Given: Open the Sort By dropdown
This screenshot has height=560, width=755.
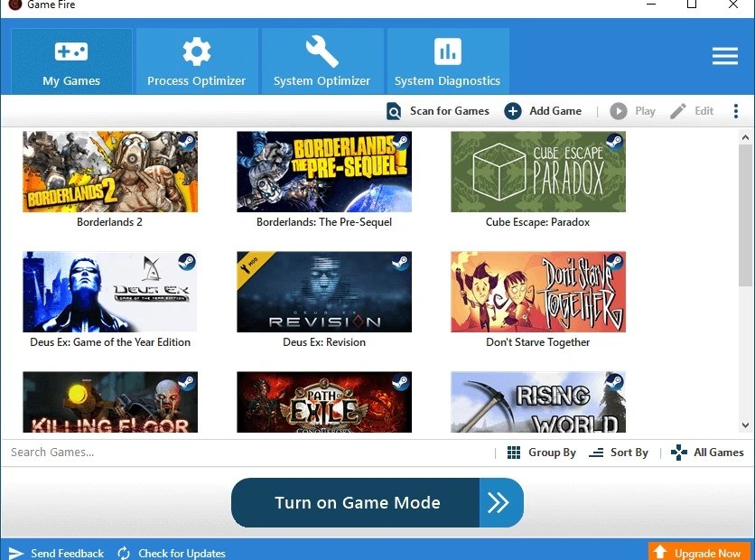Looking at the screenshot, I should pyautogui.click(x=620, y=452).
